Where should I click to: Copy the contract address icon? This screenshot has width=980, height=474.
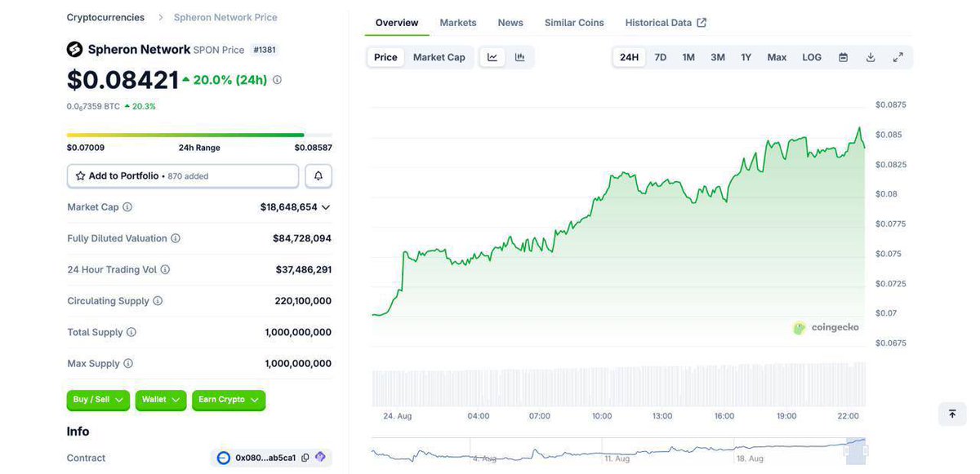[305, 458]
